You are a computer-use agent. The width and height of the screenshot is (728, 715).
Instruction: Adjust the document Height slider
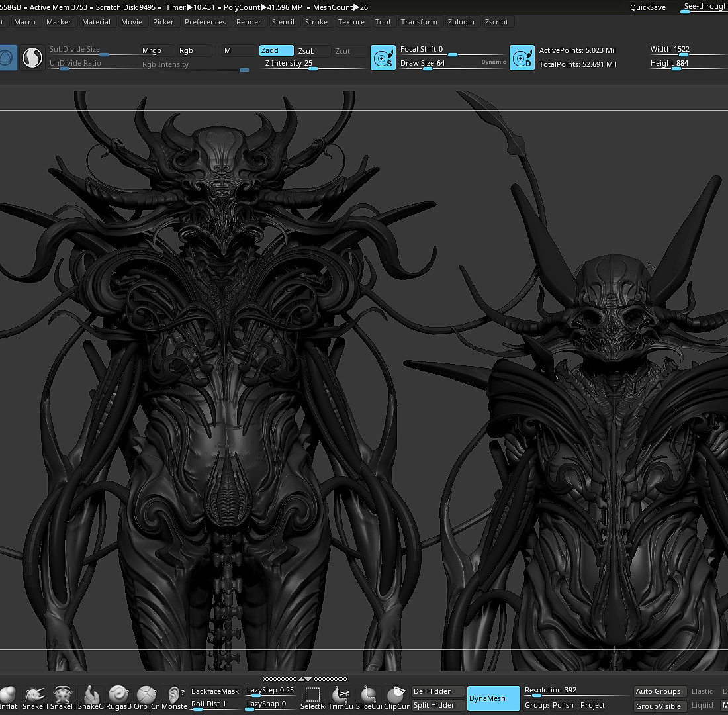point(688,64)
